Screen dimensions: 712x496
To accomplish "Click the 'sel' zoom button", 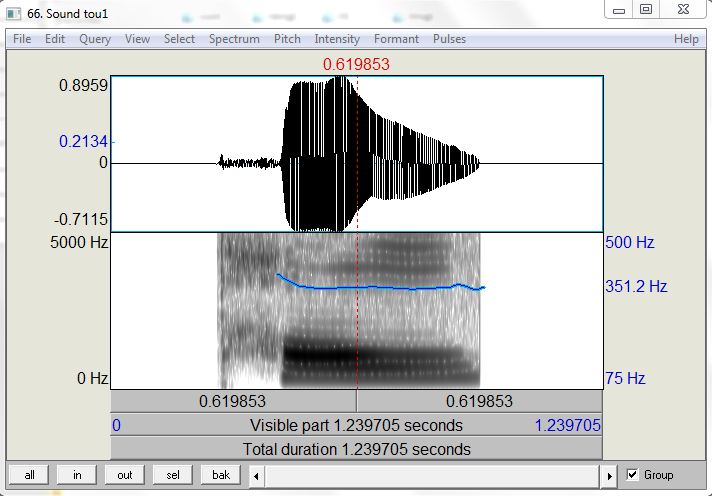I will coord(173,475).
